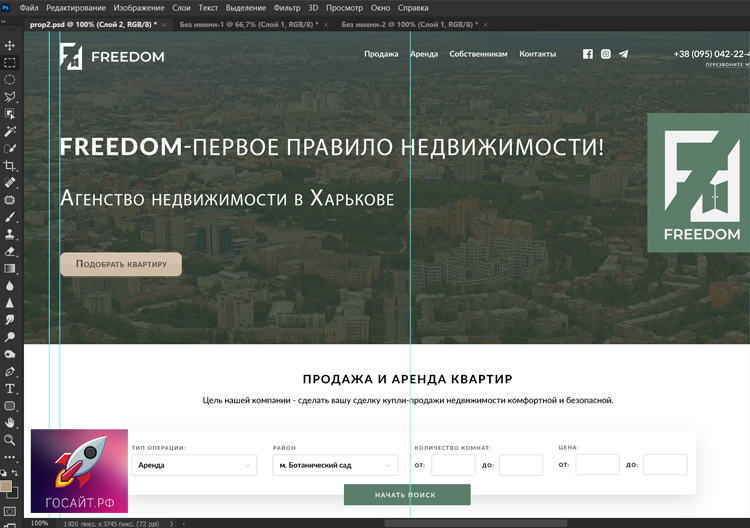750x528 pixels.
Task: Select the Move tool
Action: [x=10, y=45]
